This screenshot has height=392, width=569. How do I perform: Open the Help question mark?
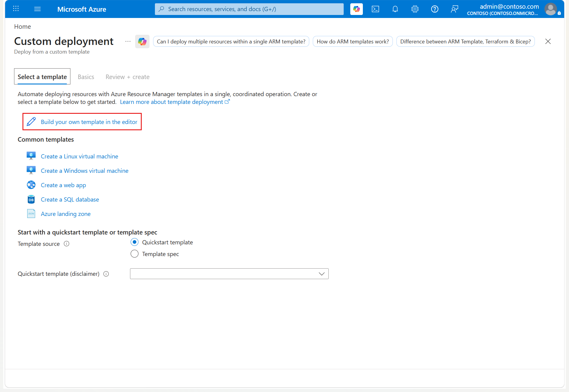[435, 9]
